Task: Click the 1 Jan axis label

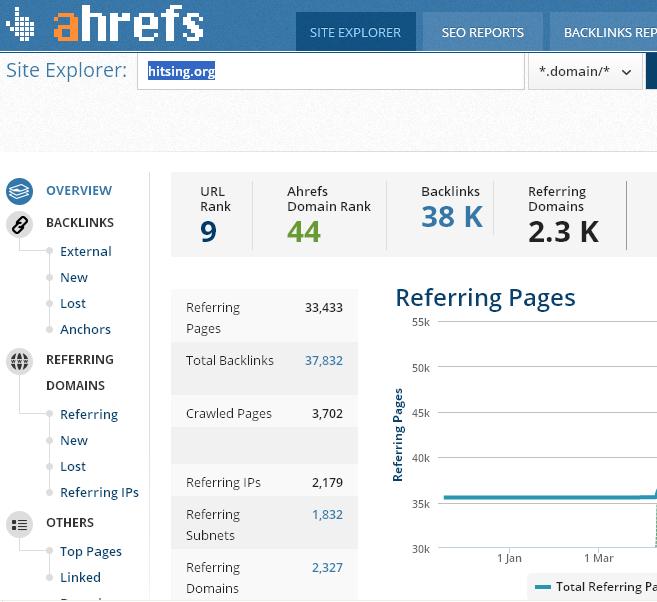Action: (510, 558)
